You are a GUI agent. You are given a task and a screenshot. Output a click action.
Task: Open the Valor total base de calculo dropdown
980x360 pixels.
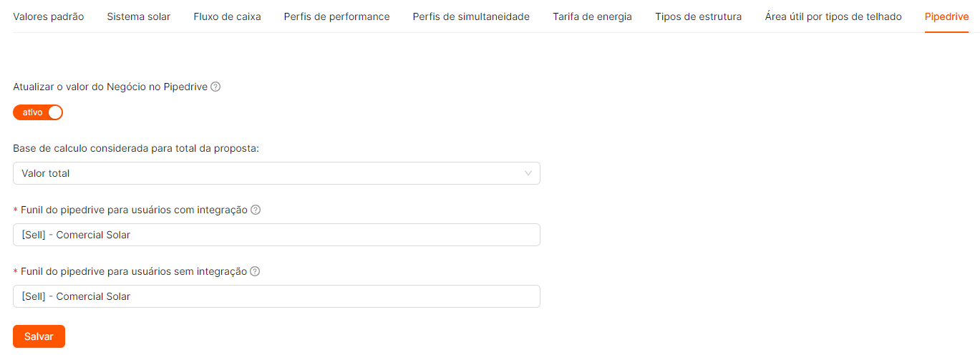276,173
